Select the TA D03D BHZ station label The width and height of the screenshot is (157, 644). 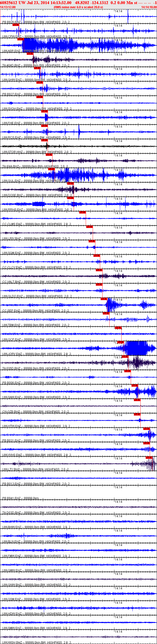(x=36, y=513)
